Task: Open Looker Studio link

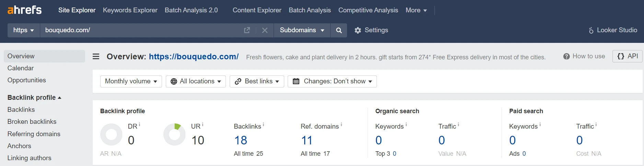Action: tap(613, 30)
